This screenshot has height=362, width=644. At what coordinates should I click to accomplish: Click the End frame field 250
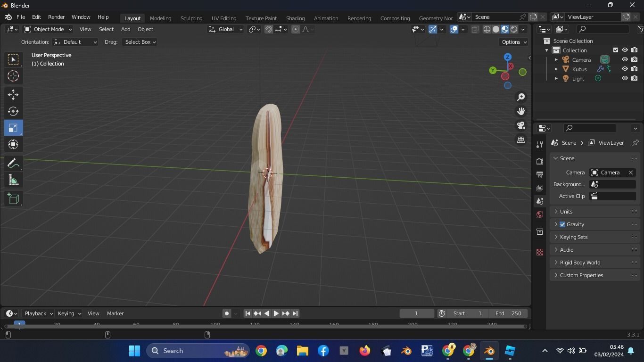click(508, 313)
